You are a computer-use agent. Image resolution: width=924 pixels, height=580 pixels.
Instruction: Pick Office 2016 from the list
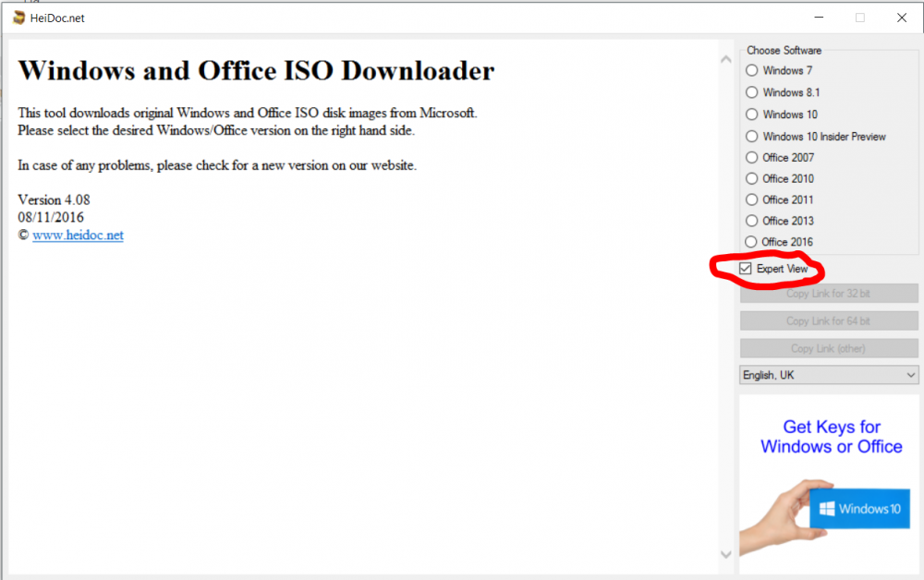point(751,241)
